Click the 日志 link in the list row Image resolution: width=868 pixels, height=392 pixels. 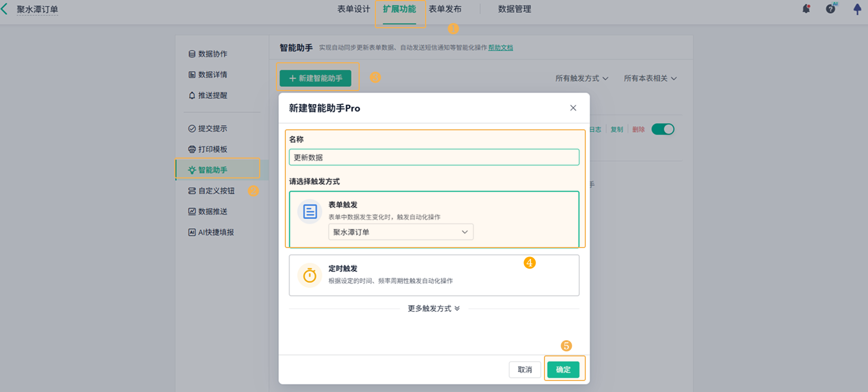pos(595,129)
